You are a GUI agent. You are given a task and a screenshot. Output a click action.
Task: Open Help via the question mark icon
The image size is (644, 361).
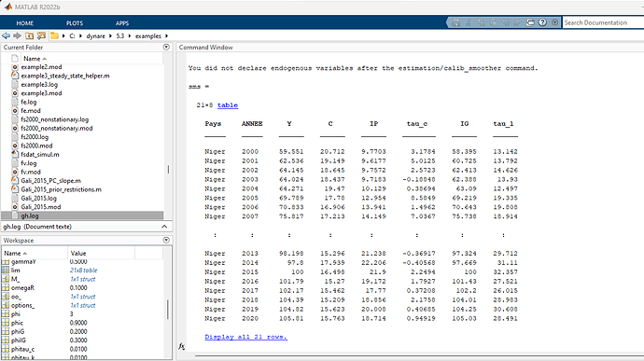coord(542,22)
